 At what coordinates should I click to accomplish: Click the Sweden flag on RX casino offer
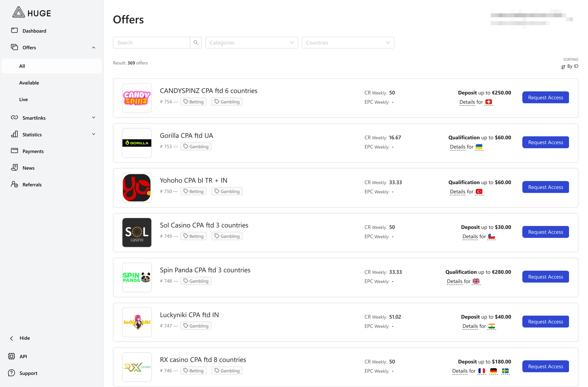click(x=505, y=371)
